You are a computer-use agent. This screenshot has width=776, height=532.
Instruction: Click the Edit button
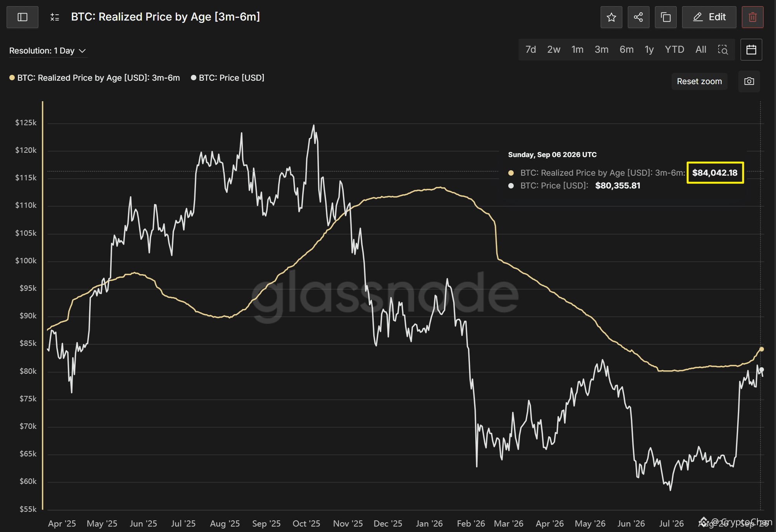[709, 17]
